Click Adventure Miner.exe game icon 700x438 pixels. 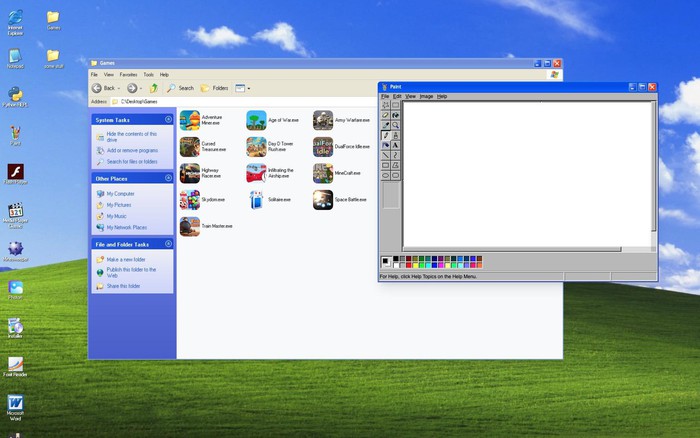click(x=190, y=120)
